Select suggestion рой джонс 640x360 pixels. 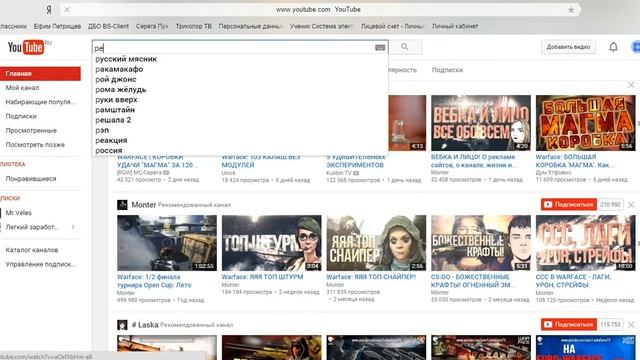[x=116, y=79]
